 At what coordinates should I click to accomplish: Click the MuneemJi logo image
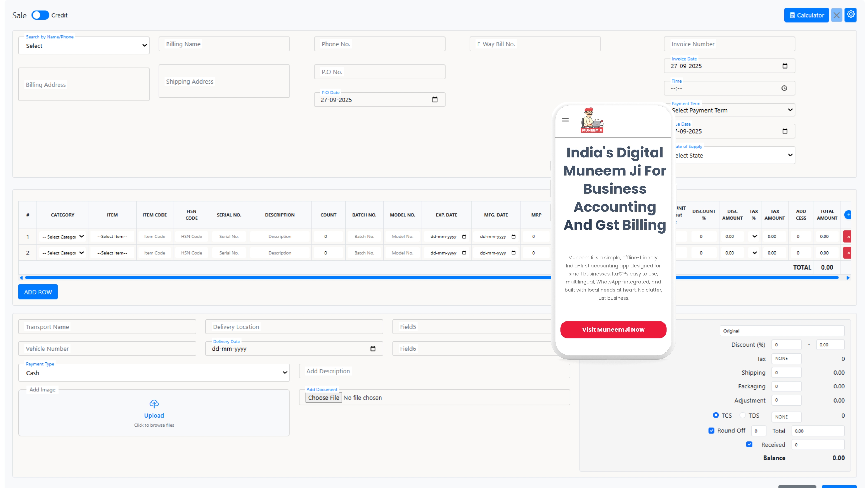pos(592,120)
